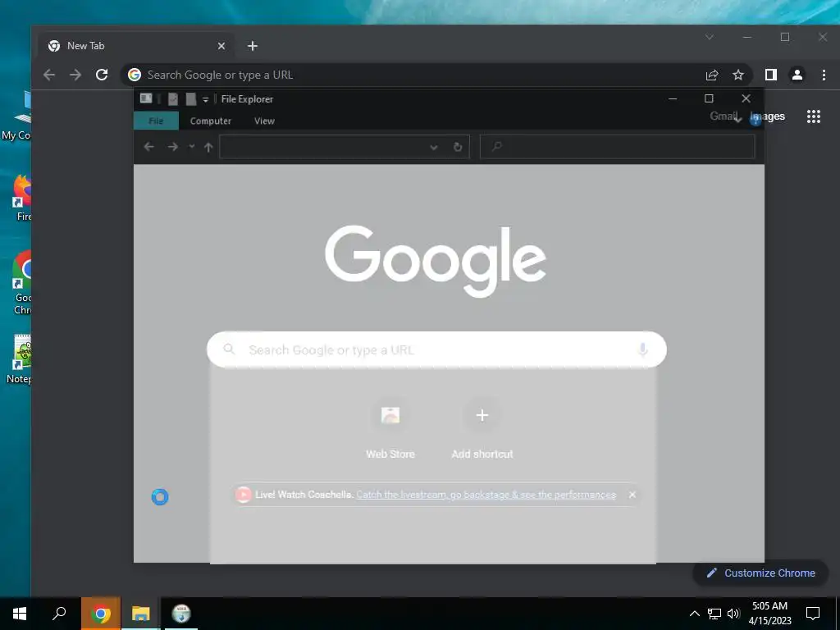Click Chrome's back navigation arrow
The height and width of the screenshot is (630, 840).
point(49,75)
